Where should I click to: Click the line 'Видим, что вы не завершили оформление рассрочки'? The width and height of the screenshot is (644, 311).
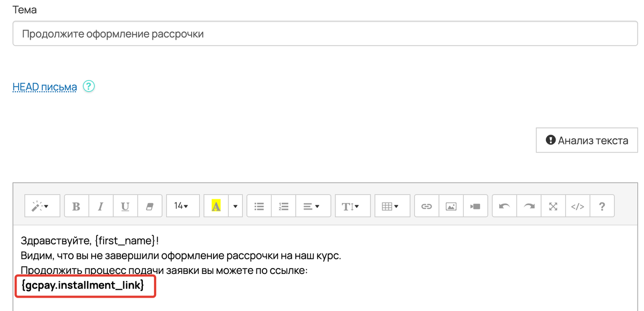[181, 255]
